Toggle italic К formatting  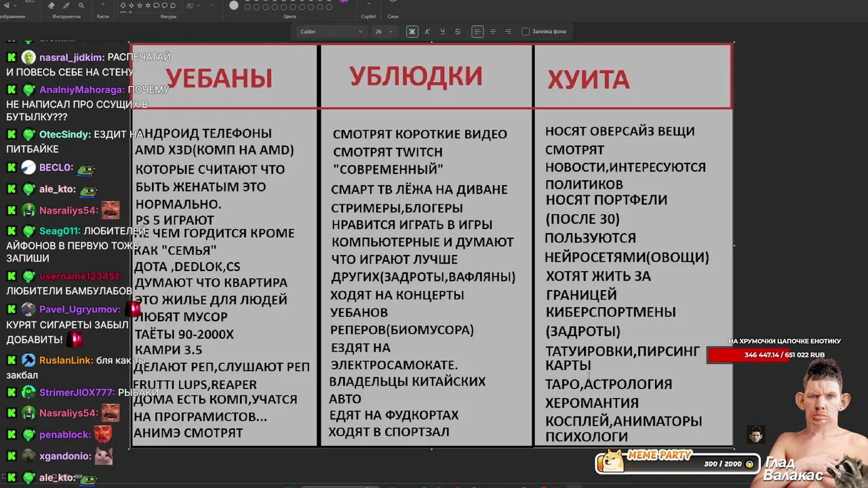pos(427,31)
